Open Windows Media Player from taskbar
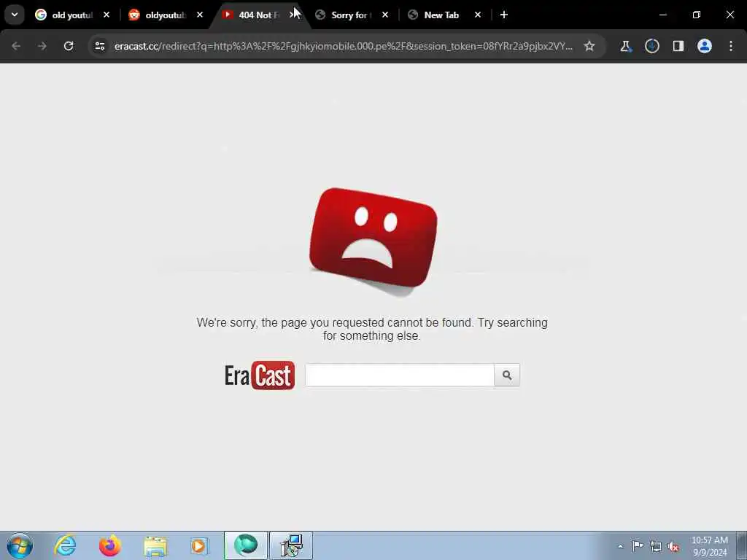The image size is (747, 560). (x=200, y=545)
